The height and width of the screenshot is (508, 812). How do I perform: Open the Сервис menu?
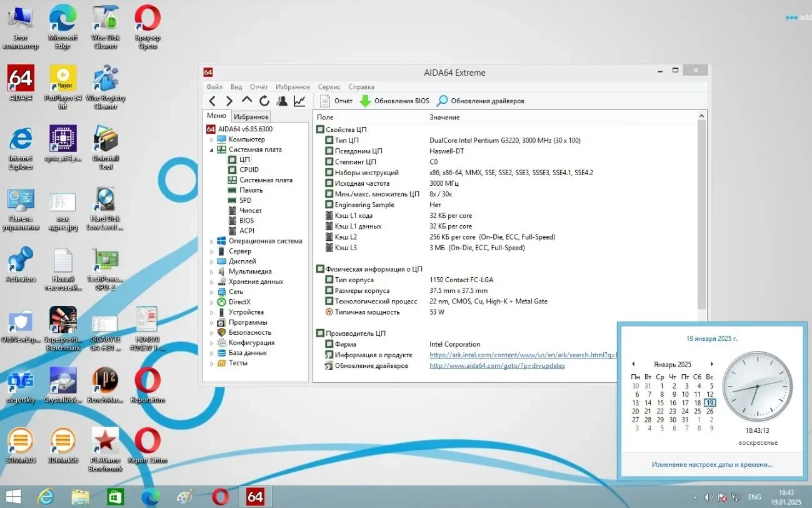329,87
